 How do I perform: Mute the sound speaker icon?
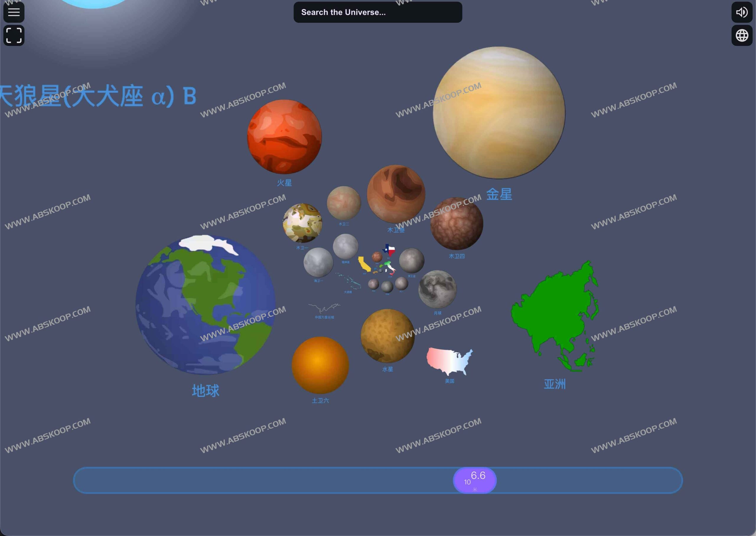(742, 12)
